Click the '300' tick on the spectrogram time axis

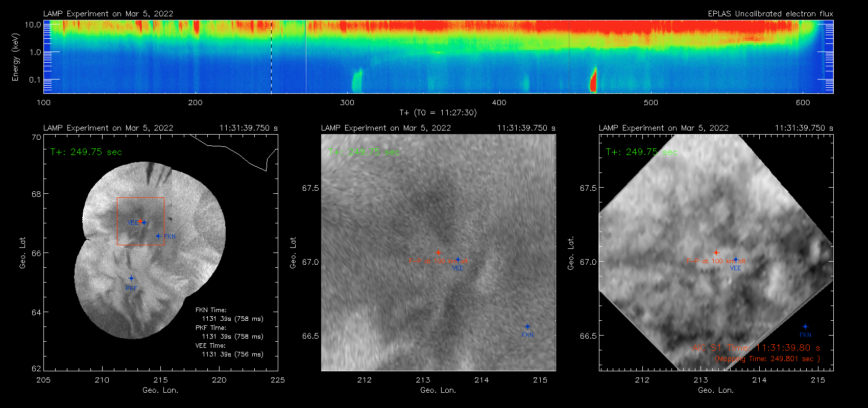click(347, 103)
